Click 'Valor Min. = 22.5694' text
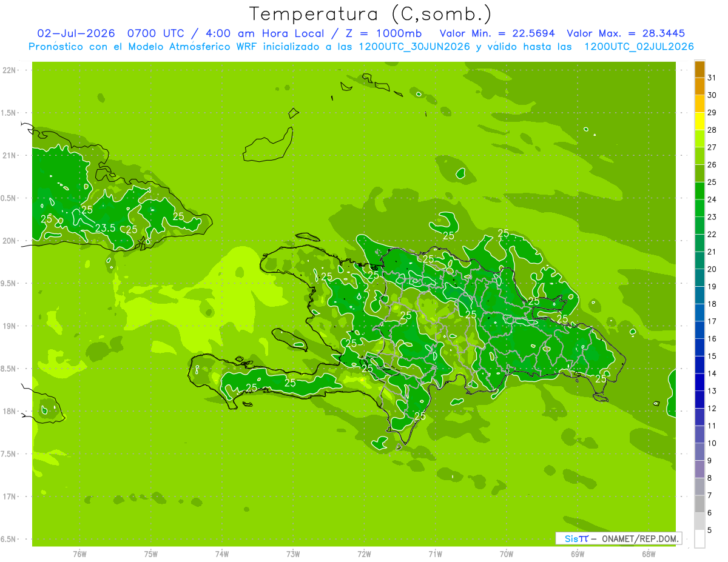This screenshot has height=562, width=728. tap(497, 33)
